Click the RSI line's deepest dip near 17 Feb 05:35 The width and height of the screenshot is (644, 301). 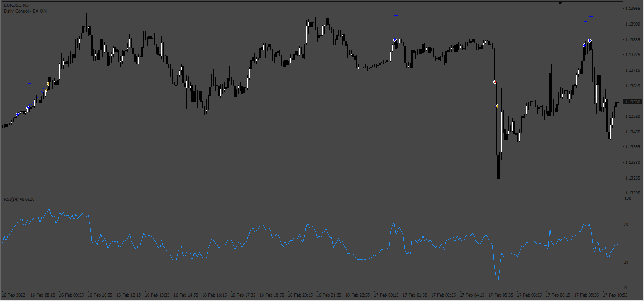(497, 280)
